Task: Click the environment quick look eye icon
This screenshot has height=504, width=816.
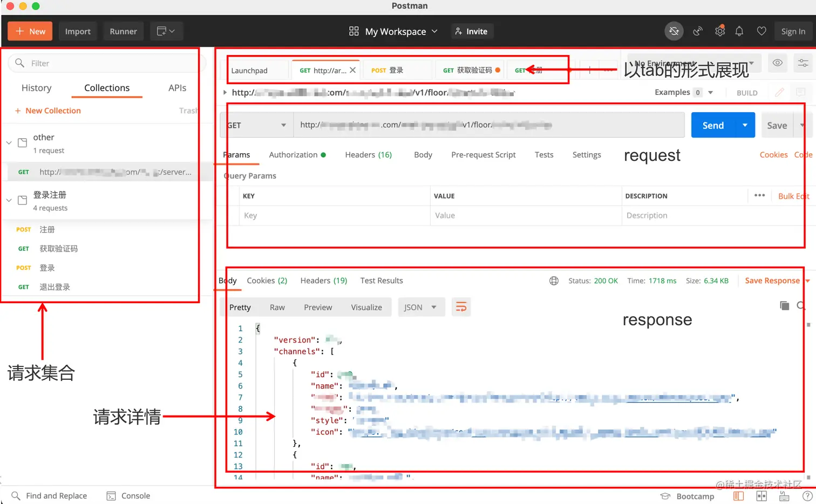Action: click(x=777, y=63)
